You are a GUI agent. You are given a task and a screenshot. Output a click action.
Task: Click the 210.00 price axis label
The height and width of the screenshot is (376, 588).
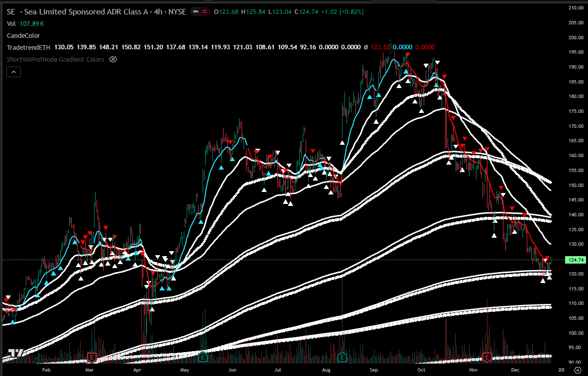pos(576,8)
